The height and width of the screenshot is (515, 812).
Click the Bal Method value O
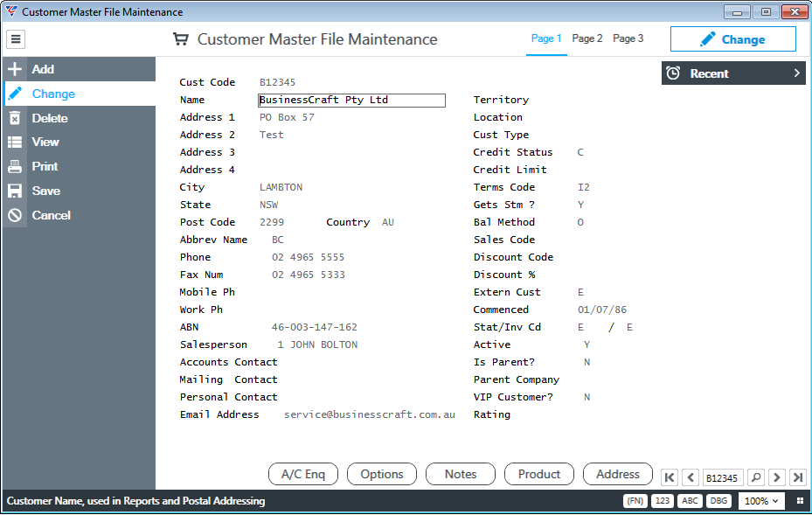click(580, 222)
